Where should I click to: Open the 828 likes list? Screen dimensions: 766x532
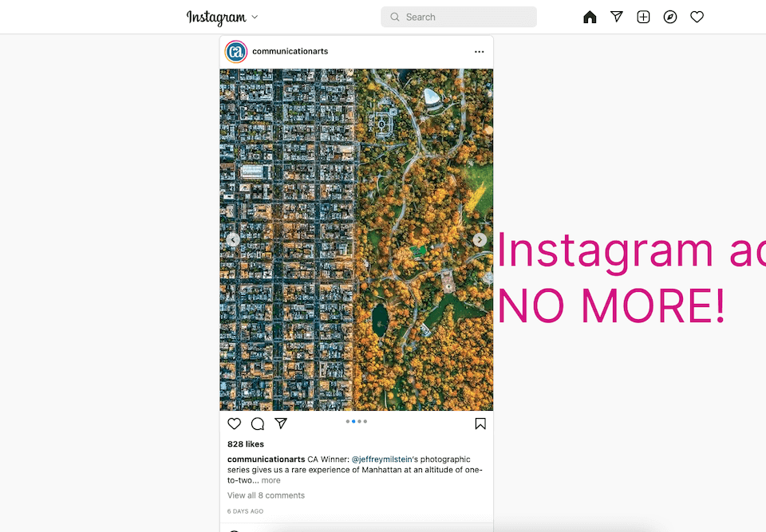[246, 444]
